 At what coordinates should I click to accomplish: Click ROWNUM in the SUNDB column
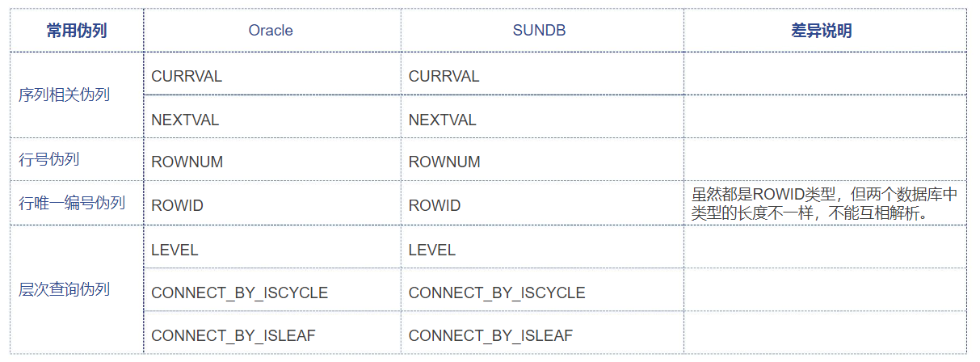coord(444,162)
